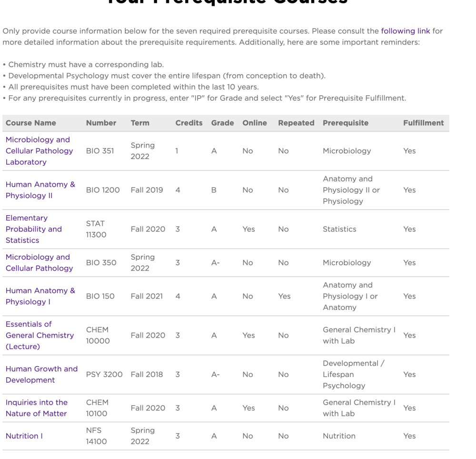Click the Course Name column header

(30, 123)
